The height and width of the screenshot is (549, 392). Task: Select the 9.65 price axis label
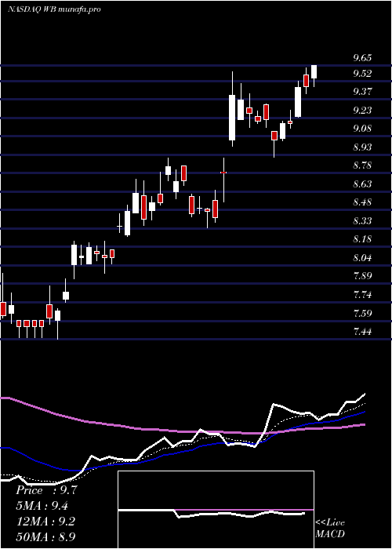362,58
